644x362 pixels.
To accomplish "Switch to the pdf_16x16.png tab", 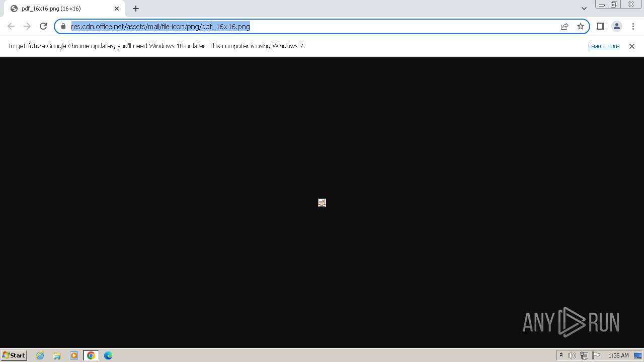I will tap(64, 9).
